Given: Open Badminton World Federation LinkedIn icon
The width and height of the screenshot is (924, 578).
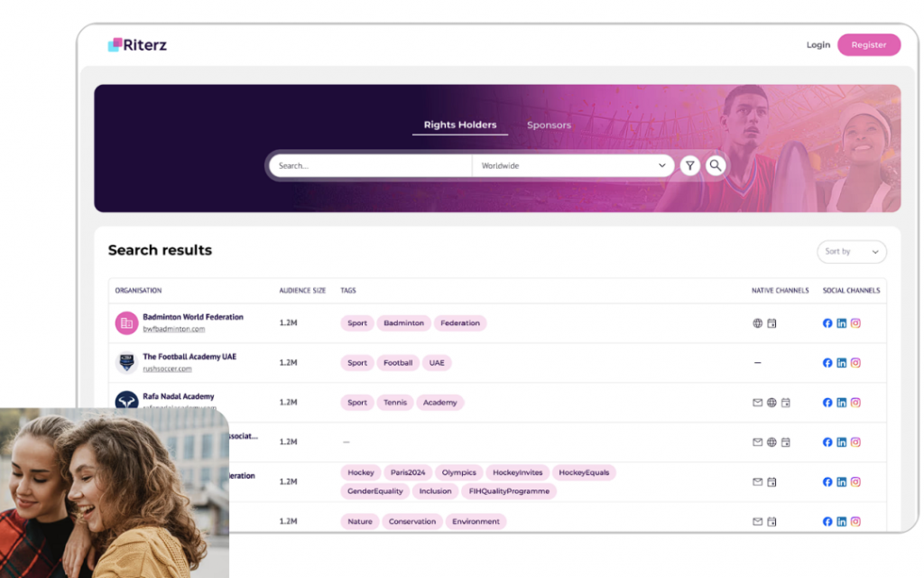Looking at the screenshot, I should [842, 323].
